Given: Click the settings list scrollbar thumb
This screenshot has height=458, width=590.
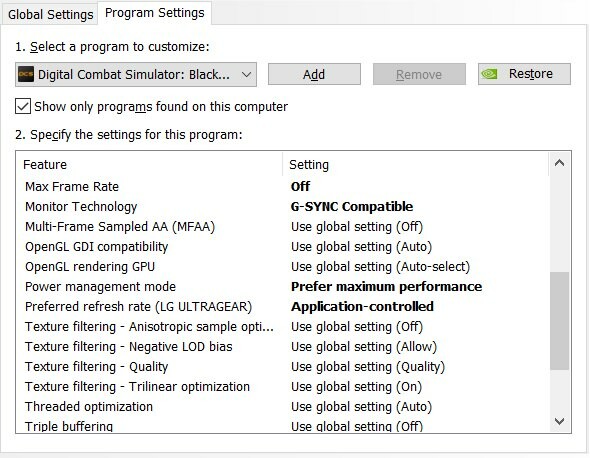Looking at the screenshot, I should point(560,321).
